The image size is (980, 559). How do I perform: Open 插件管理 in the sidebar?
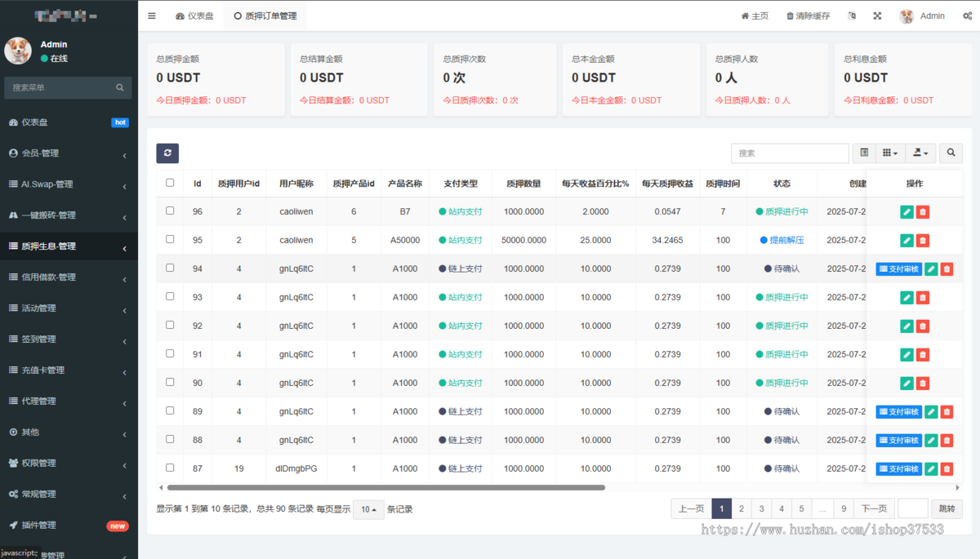[x=69, y=526]
